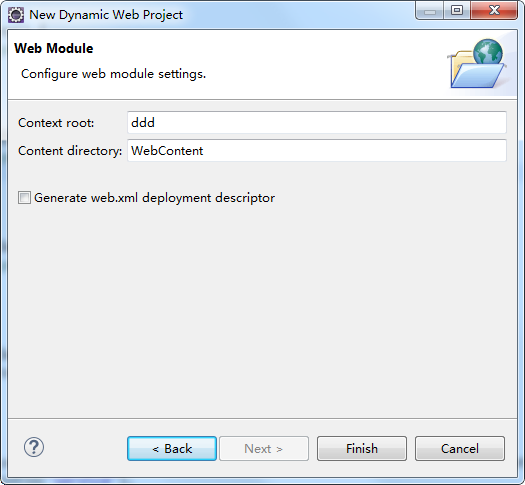Enable Generate web.xml deployment descriptor checkbox
This screenshot has height=485, width=525.
coord(24,198)
